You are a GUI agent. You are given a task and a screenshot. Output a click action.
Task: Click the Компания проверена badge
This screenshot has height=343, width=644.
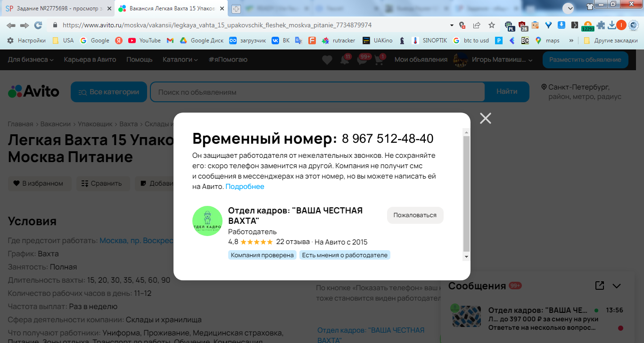[x=262, y=255]
